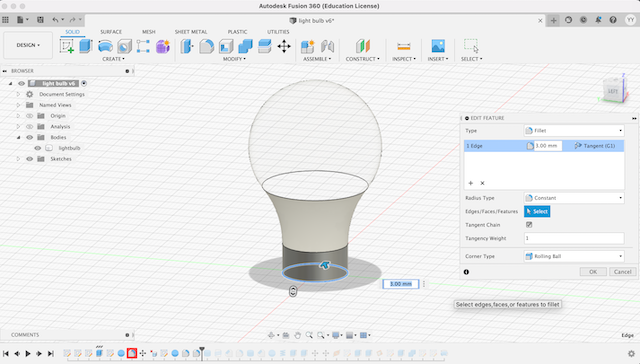Toggle visibility of Bodies folder

click(x=29, y=138)
